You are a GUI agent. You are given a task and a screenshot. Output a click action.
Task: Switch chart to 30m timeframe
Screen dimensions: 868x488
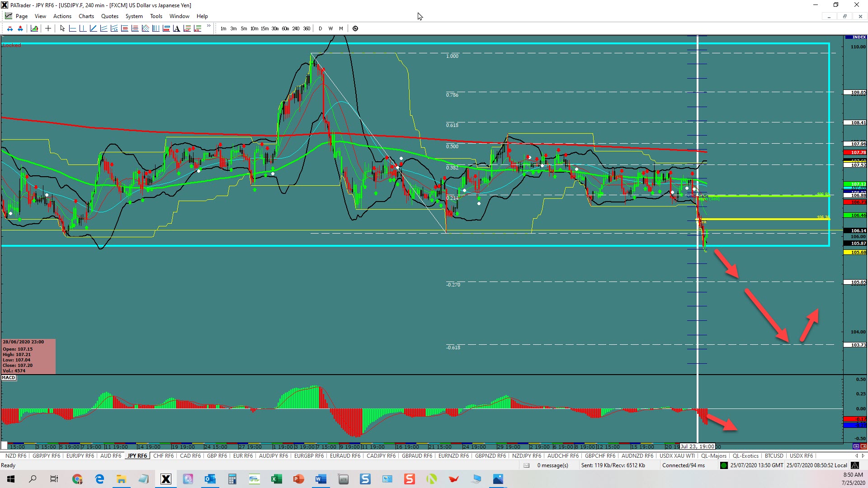[x=275, y=28]
